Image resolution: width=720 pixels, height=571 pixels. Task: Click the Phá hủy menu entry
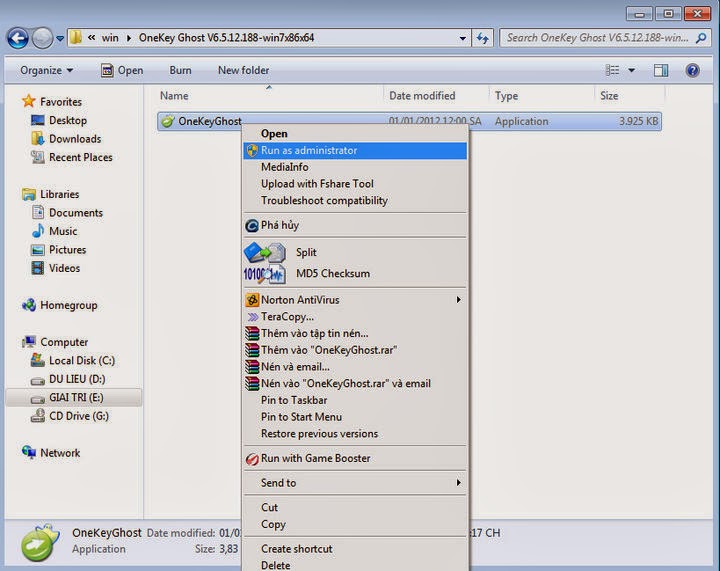coord(355,225)
